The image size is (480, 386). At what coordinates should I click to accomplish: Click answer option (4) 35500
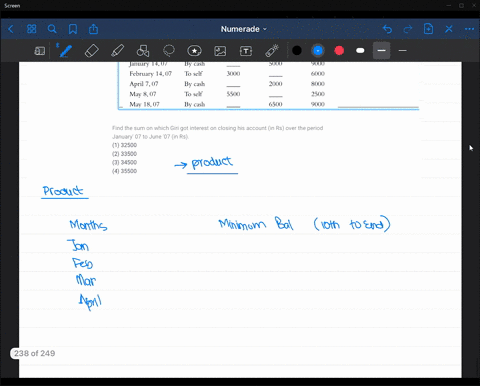pos(124,171)
